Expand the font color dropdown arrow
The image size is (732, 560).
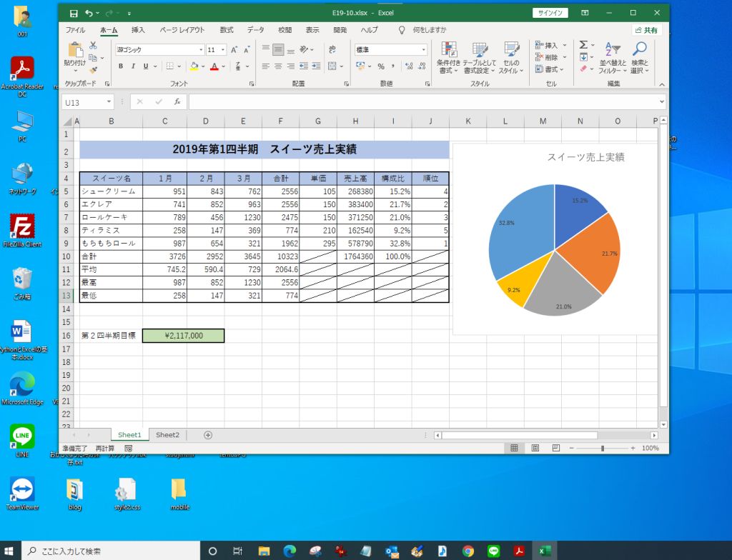click(224, 66)
